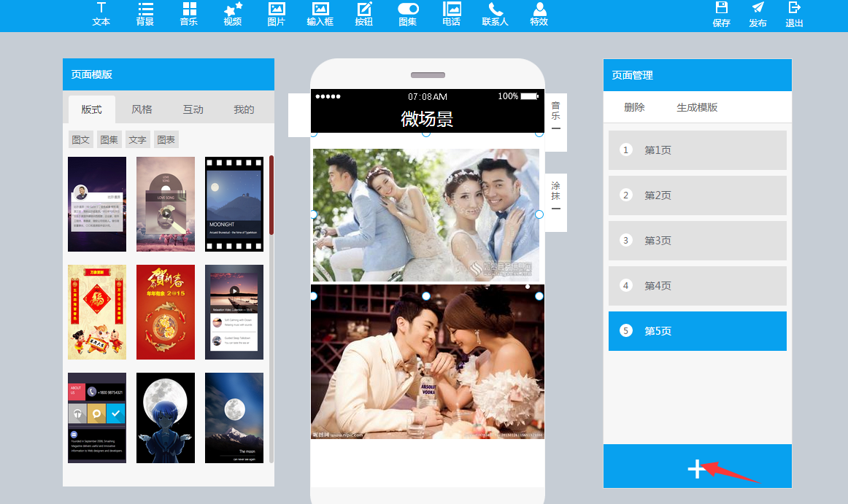Collapse the 涂抹 side panel tab
Image resolution: width=848 pixels, height=504 pixels.
(556, 209)
